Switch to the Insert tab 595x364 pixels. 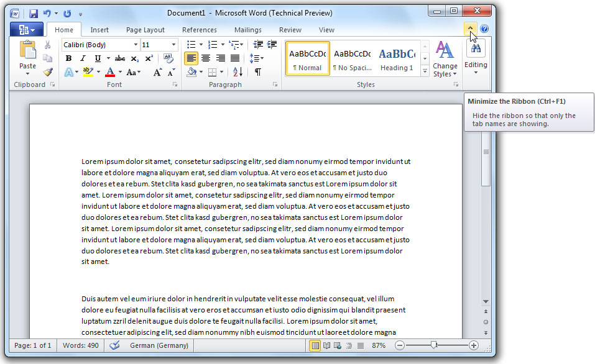99,30
